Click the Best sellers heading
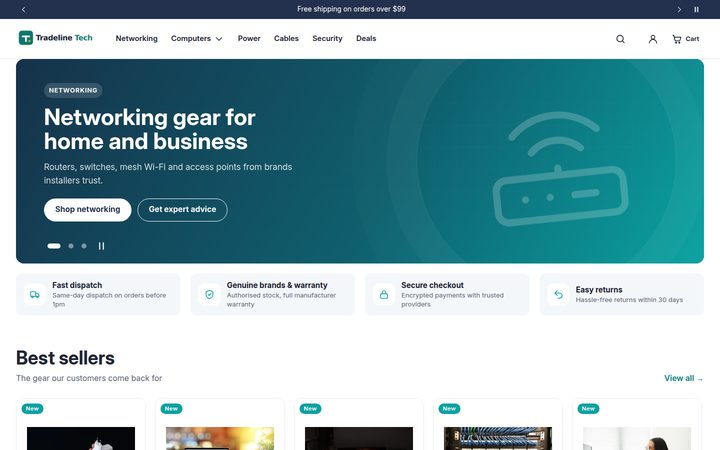 click(x=65, y=358)
